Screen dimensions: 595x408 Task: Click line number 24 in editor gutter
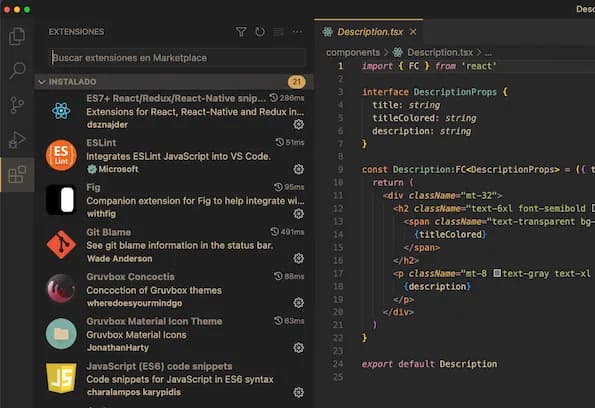[x=338, y=364]
